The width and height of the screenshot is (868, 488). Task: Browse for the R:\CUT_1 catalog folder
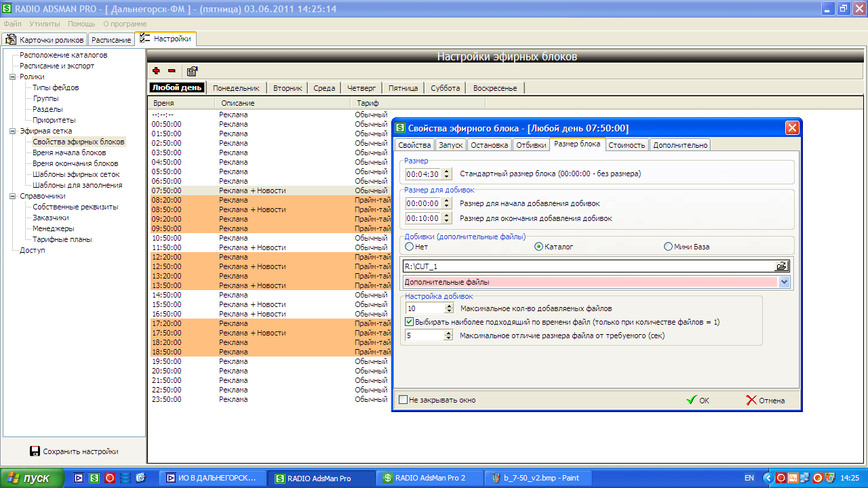click(783, 266)
